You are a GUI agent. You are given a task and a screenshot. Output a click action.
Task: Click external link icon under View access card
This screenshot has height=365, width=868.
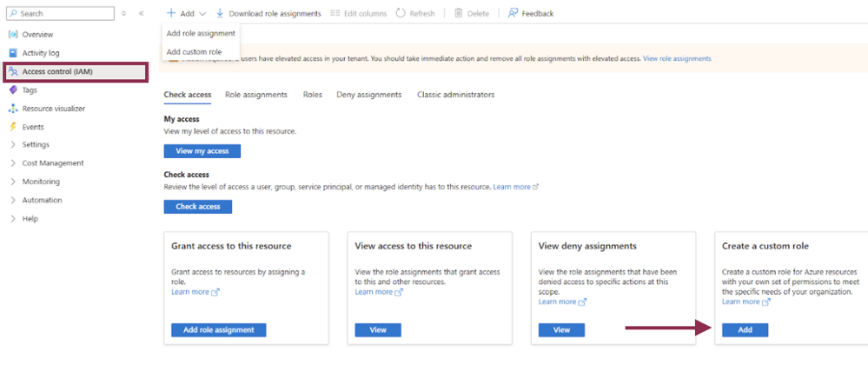399,292
